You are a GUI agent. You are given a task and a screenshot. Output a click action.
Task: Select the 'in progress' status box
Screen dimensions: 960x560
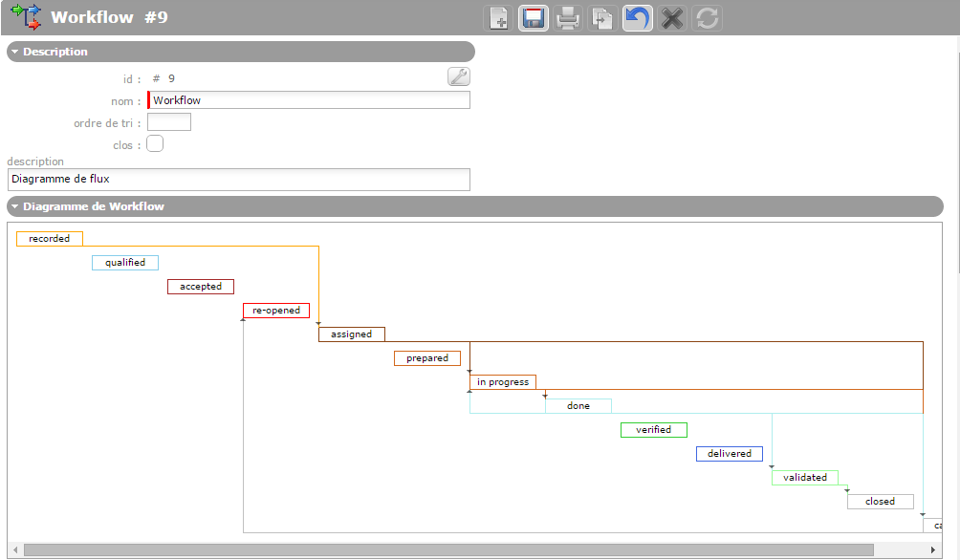[503, 382]
